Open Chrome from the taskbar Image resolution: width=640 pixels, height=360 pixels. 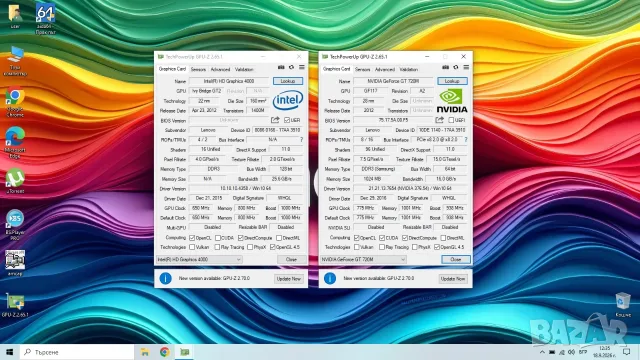tap(164, 352)
